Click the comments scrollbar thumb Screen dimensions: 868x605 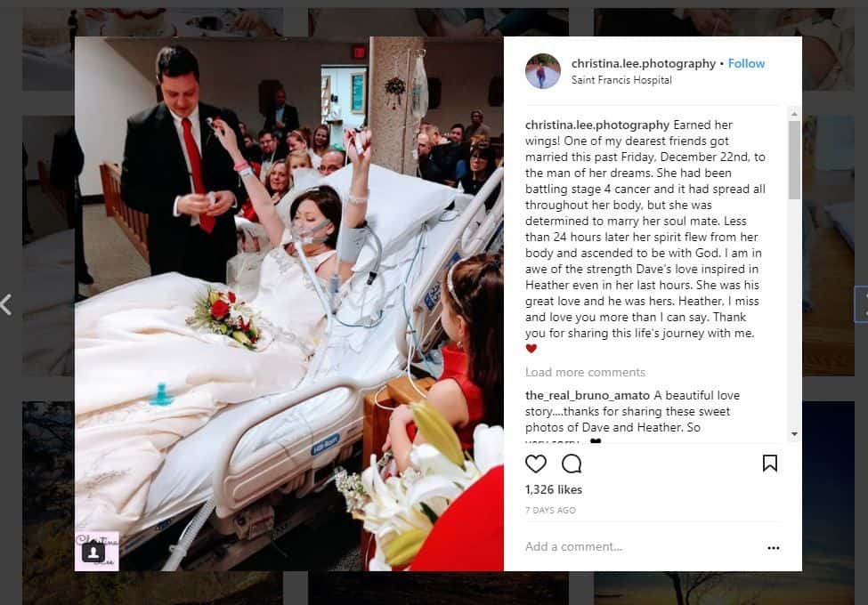coord(794,160)
